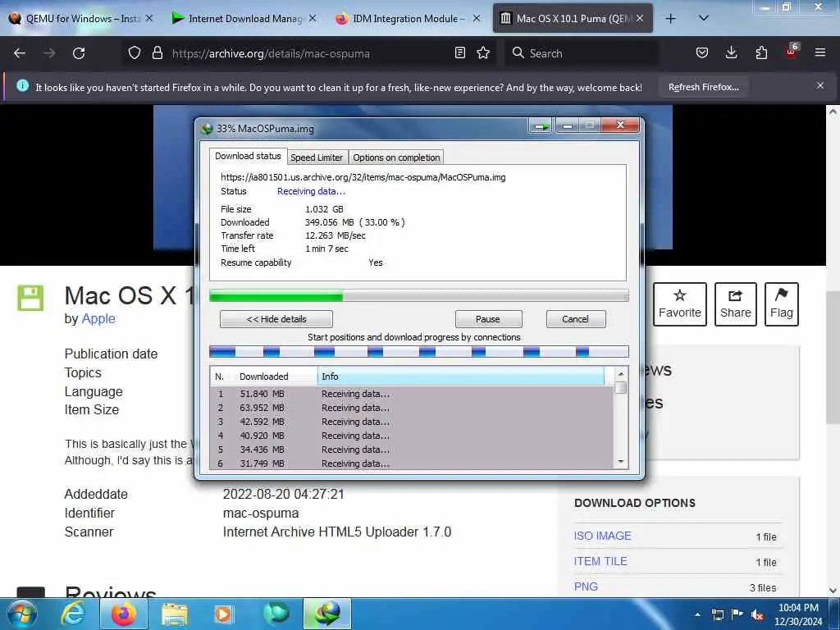Open the Windows Start orb

click(21, 614)
